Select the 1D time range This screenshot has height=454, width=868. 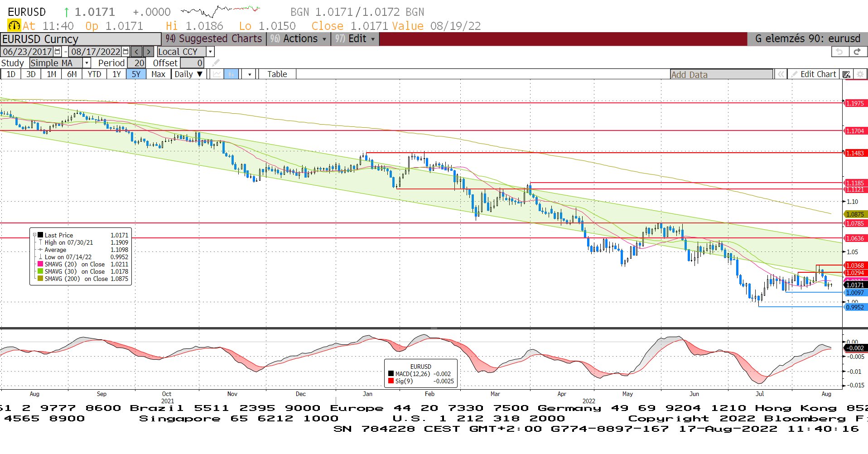click(x=11, y=74)
